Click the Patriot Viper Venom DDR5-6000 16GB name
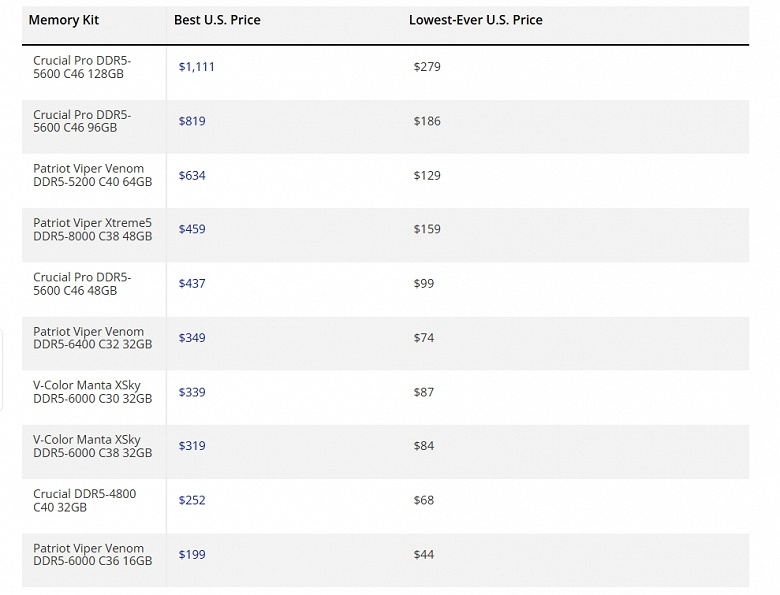 tap(92, 554)
